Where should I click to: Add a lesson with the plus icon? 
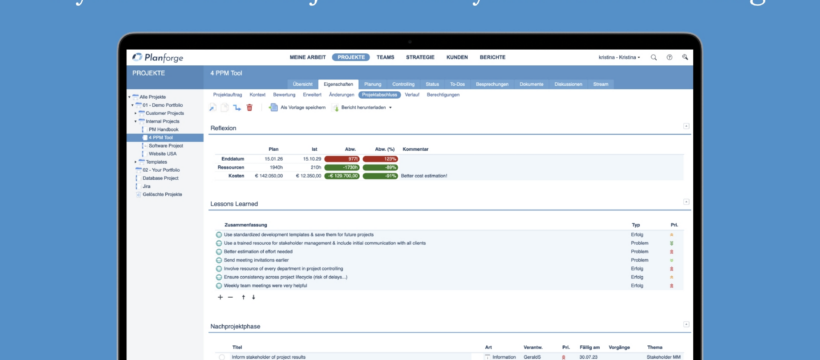[220, 297]
